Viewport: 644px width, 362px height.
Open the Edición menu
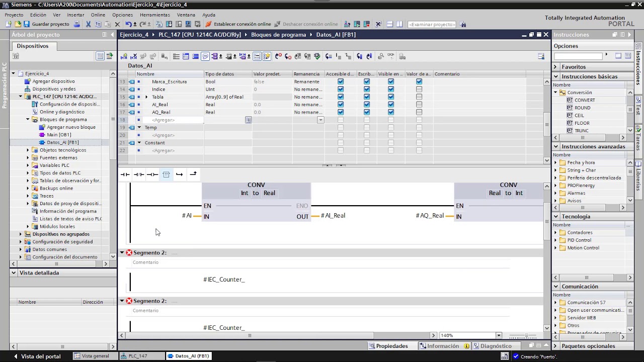click(38, 15)
